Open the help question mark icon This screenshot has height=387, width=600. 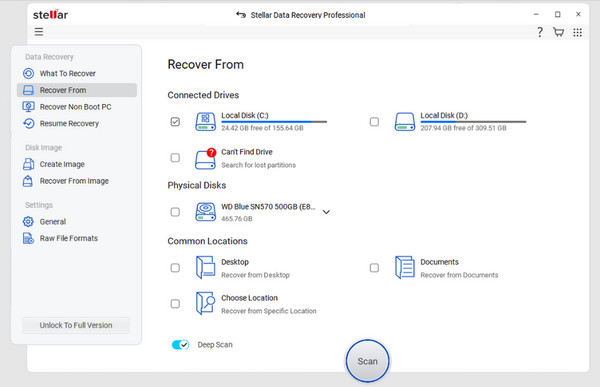[x=540, y=32]
